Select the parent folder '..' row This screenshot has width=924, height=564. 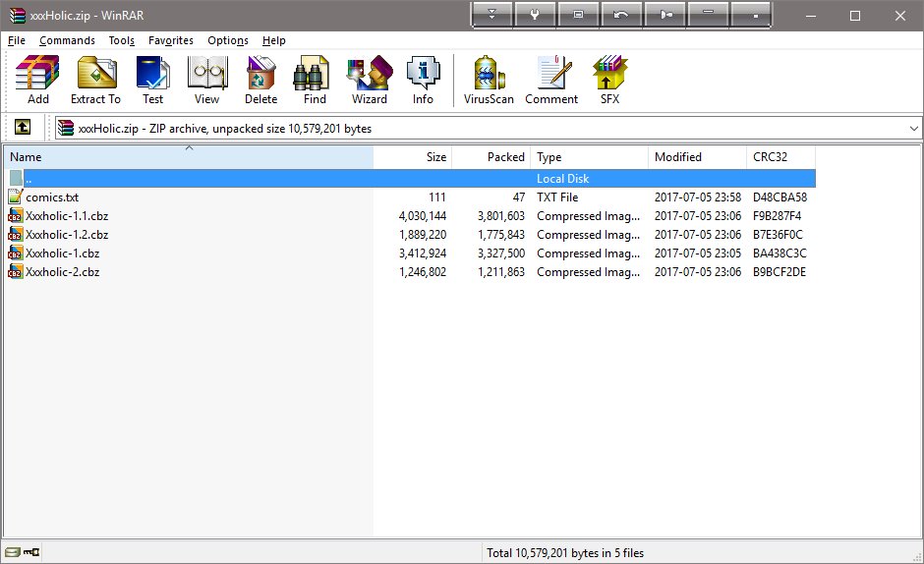coord(411,178)
